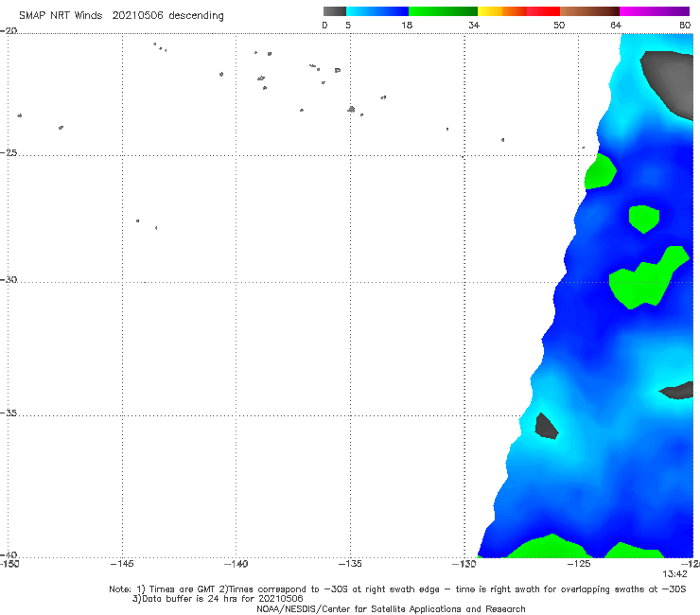Screen dimensions: 700x615
Task: Click the longitude label '-130'
Action: 464,564
